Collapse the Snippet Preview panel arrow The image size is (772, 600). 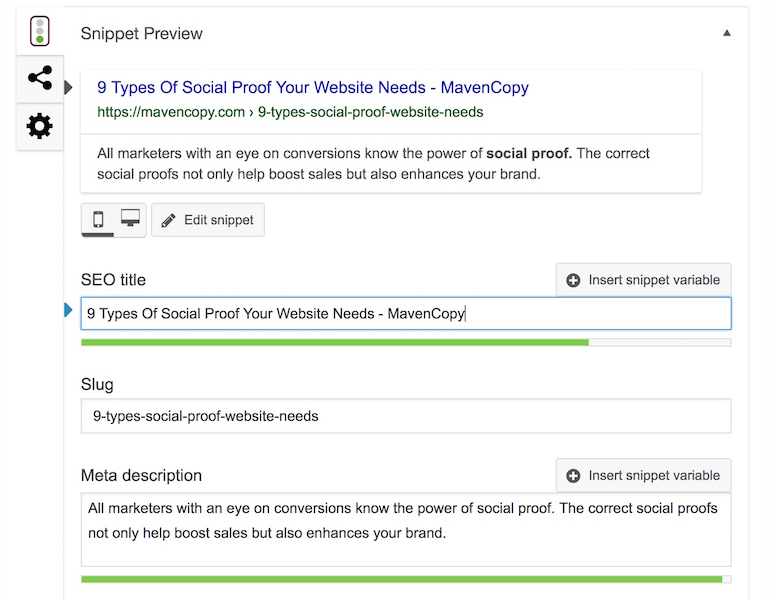(x=726, y=33)
